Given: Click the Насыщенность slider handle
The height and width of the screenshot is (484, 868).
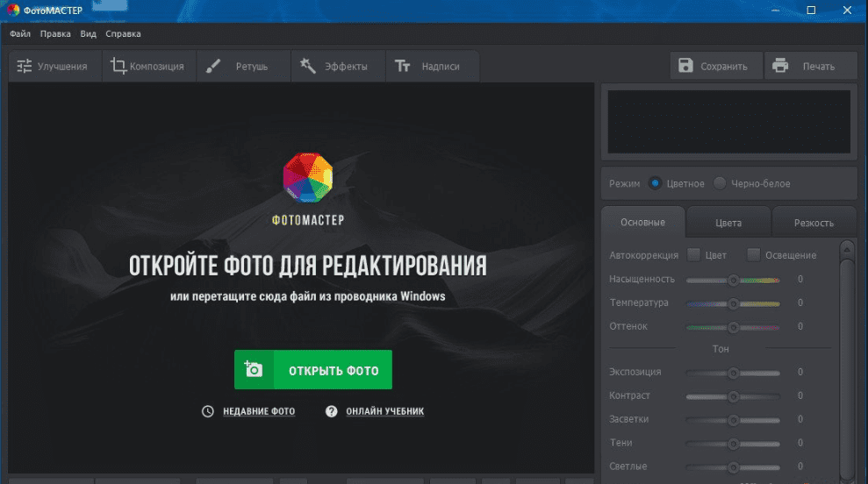Looking at the screenshot, I should [733, 280].
